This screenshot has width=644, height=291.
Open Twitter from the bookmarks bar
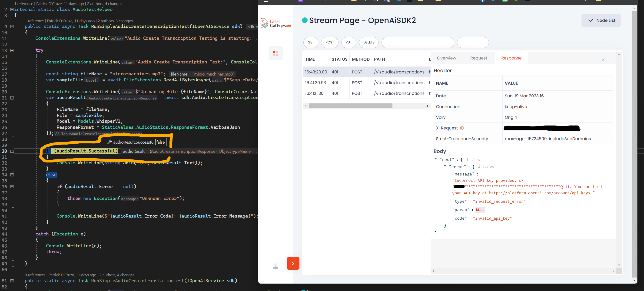pyautogui.click(x=493, y=1)
